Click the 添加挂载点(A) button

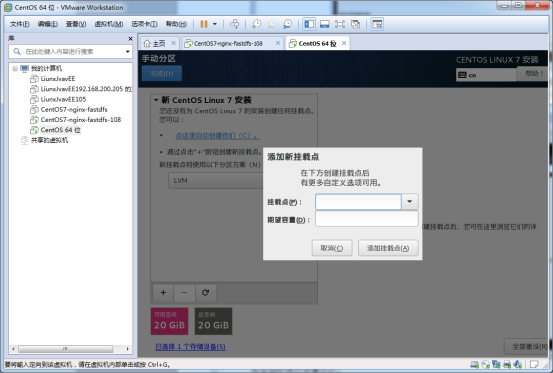pos(388,248)
